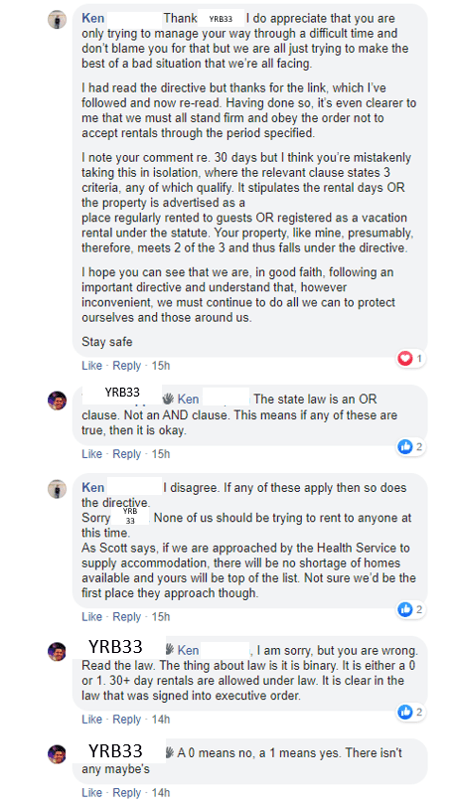The height and width of the screenshot is (806, 454).
Task: Like the "Read the law" comment
Action: click(x=92, y=719)
